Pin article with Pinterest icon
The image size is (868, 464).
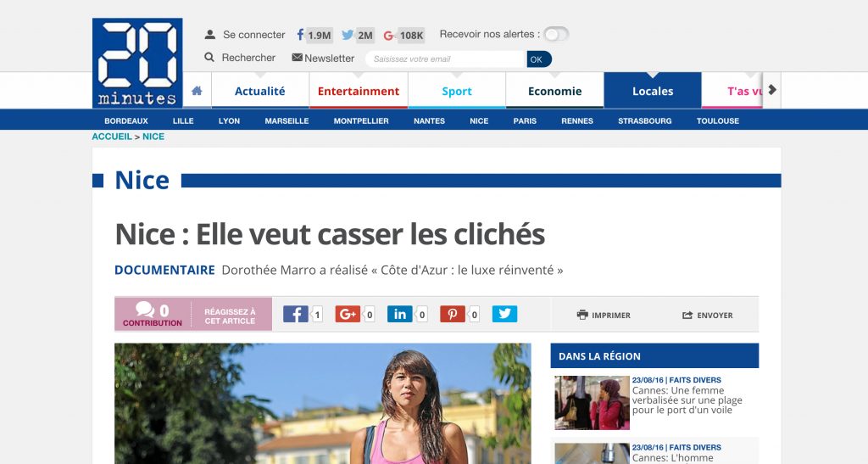(453, 314)
